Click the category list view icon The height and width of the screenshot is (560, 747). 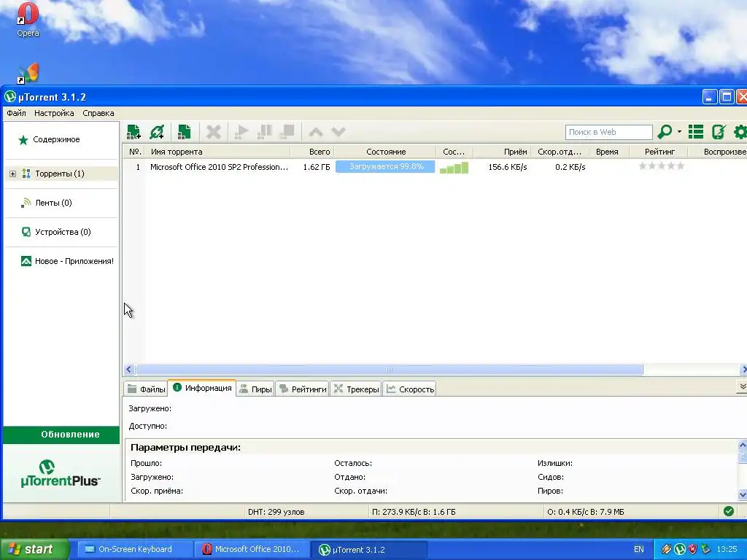(x=695, y=131)
